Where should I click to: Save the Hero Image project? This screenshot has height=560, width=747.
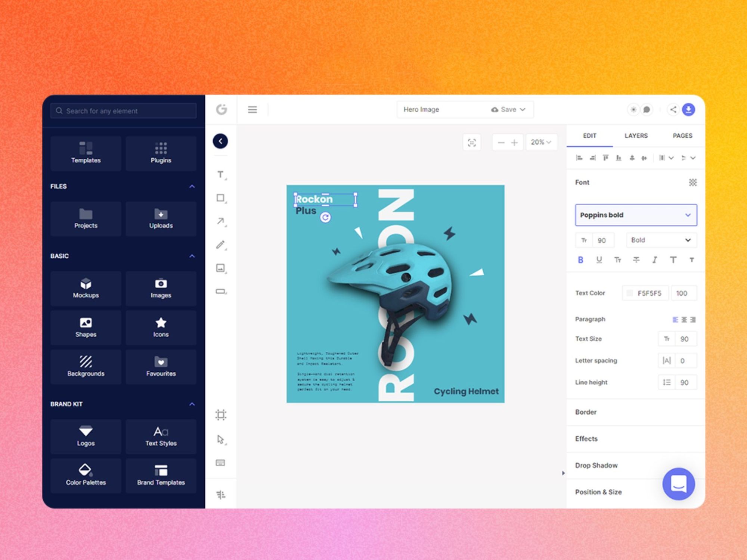click(x=507, y=109)
